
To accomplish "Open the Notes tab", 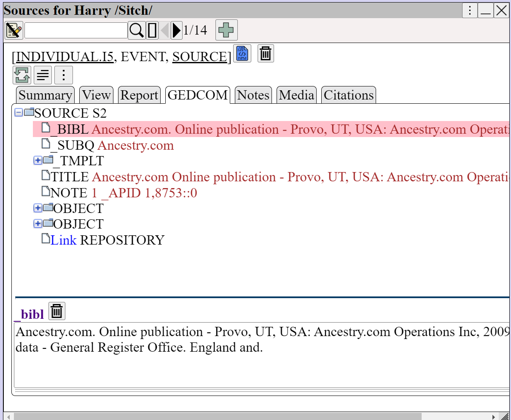I will 253,95.
